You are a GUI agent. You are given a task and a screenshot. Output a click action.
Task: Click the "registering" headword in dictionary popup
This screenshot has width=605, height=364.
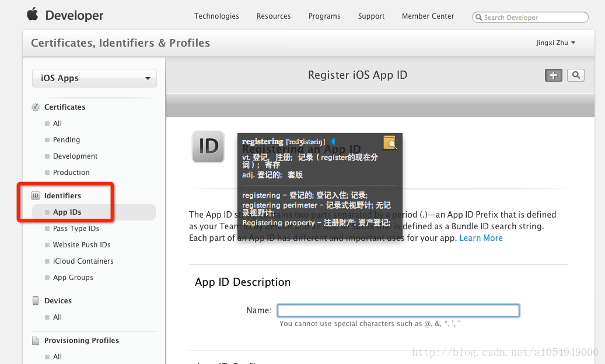[263, 142]
